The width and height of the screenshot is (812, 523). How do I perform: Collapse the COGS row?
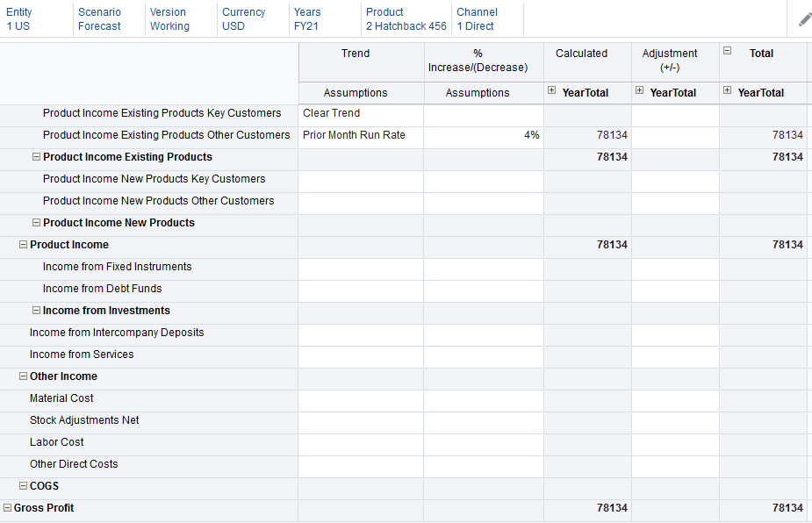23,485
